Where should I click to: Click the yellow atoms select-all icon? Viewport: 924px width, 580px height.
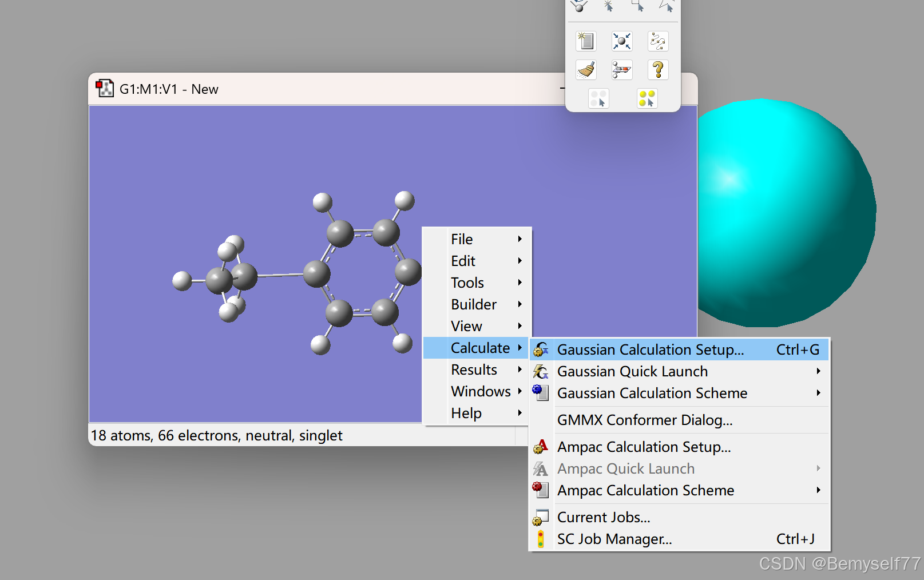pyautogui.click(x=647, y=98)
